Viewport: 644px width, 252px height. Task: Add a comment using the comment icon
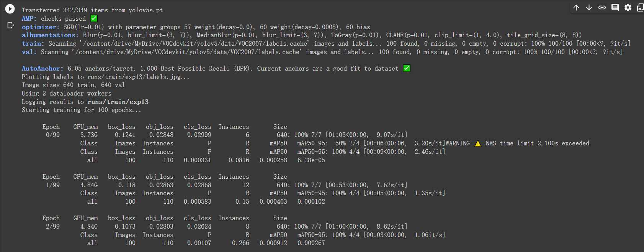[615, 7]
